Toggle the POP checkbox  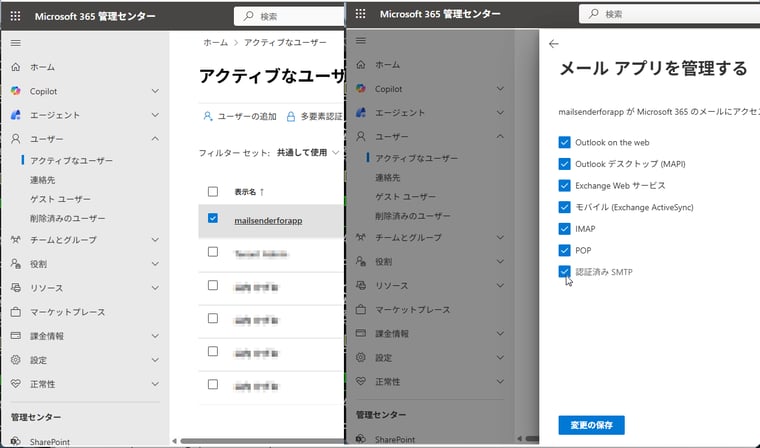[564, 250]
